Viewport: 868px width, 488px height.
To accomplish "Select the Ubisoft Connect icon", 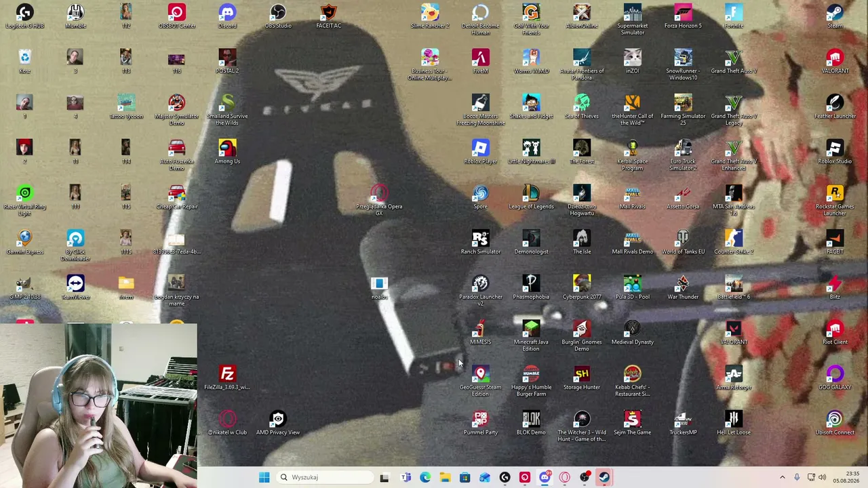I will (x=835, y=424).
